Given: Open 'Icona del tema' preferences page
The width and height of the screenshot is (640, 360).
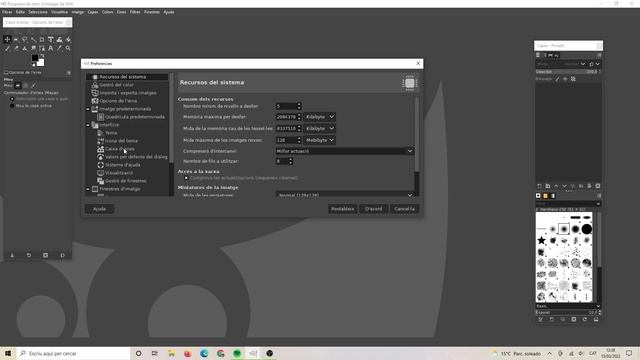Looking at the screenshot, I should click(x=121, y=141).
